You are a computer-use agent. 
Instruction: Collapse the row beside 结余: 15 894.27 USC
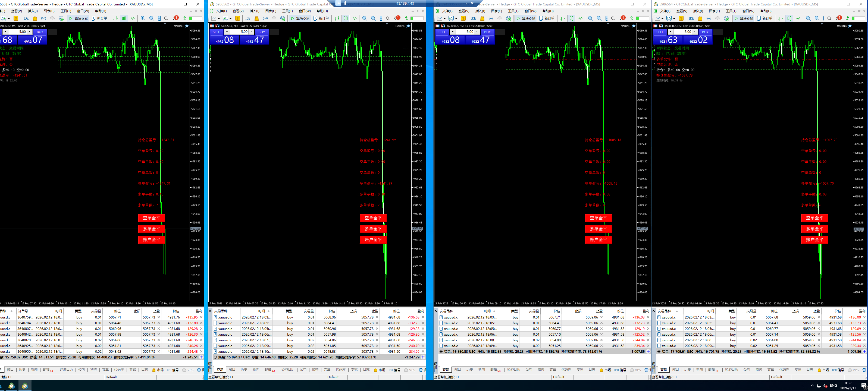pyautogui.click(x=215, y=357)
